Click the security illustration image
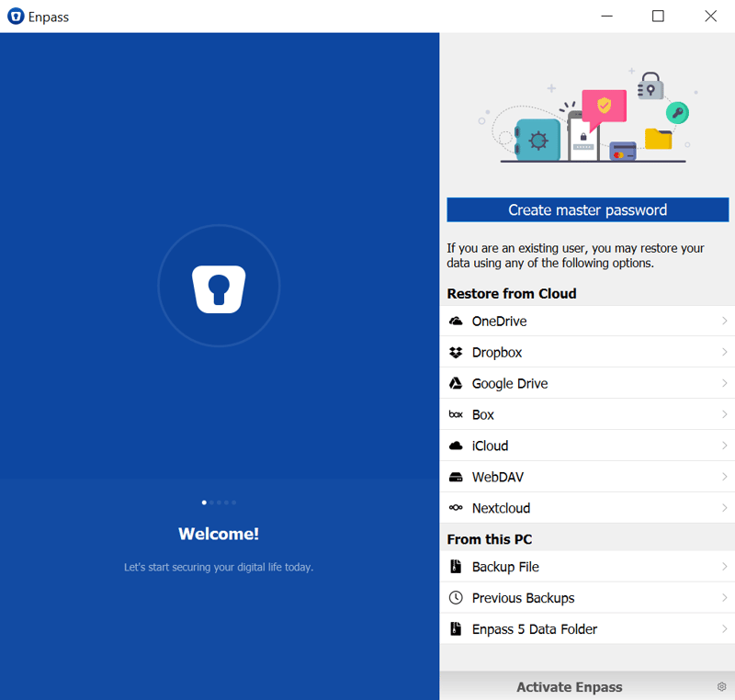This screenshot has width=735, height=700. [x=588, y=116]
